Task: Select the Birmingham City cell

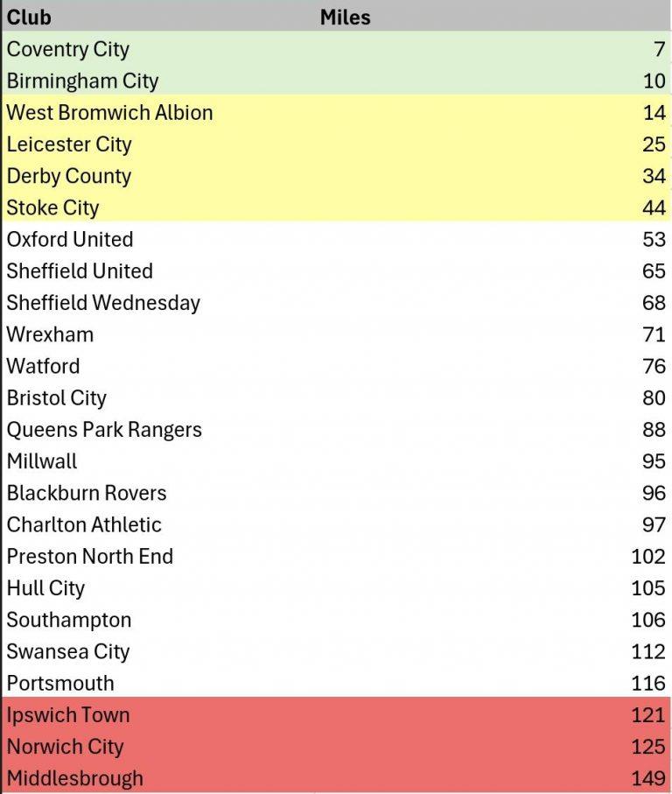Action: click(82, 81)
